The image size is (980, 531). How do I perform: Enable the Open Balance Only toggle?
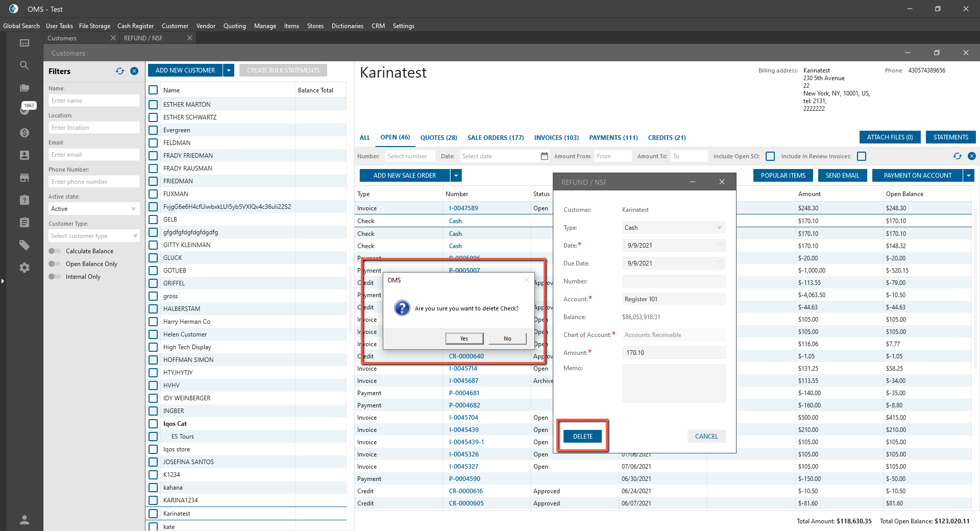[x=55, y=264]
